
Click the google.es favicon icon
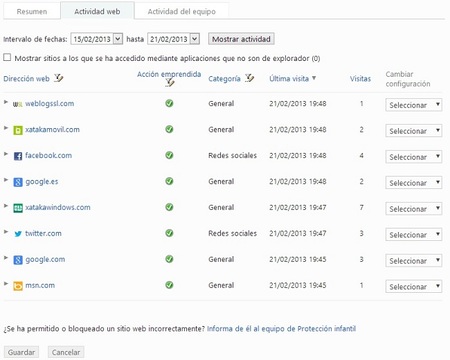[x=18, y=182]
